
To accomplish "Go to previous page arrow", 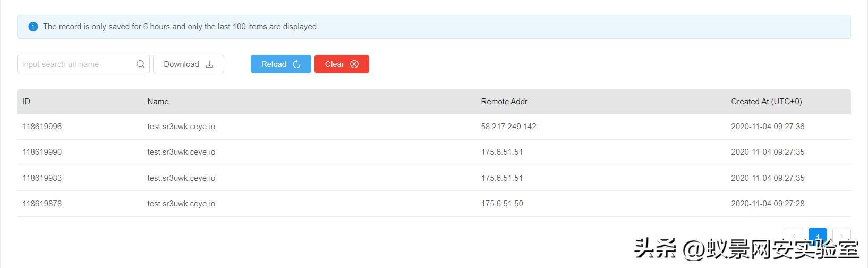I will [x=794, y=236].
